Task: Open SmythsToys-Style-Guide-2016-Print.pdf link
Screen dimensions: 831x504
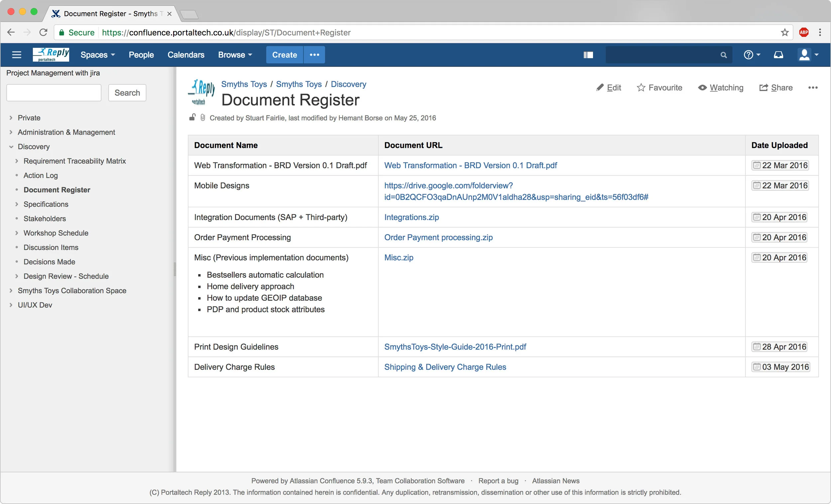Action: point(455,347)
